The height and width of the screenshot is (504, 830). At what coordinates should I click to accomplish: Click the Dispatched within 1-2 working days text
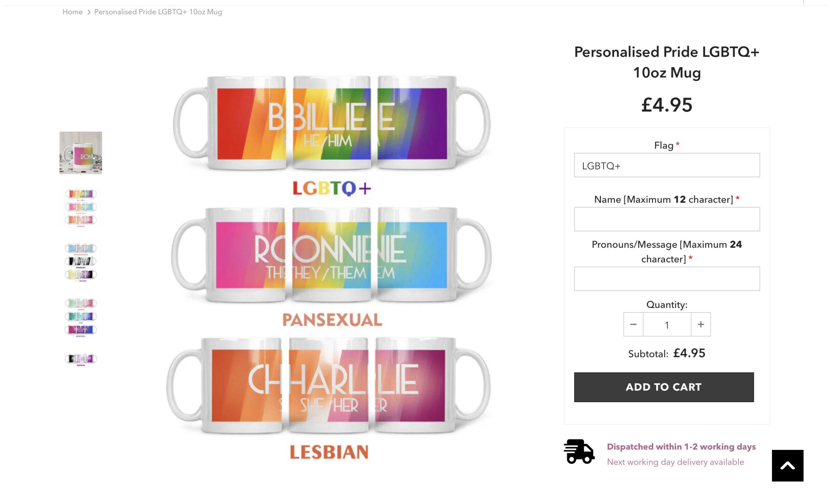[681, 447]
